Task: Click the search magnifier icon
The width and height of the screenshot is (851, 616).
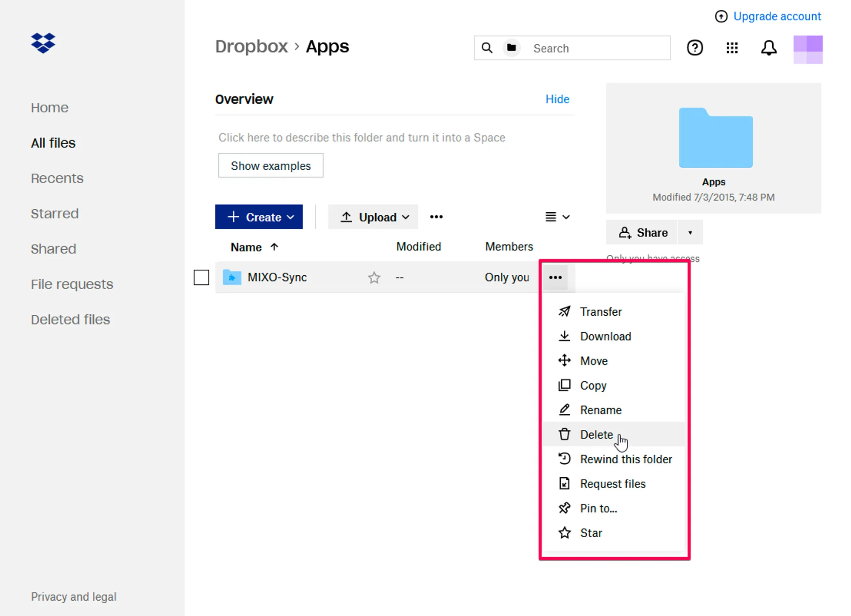Action: [x=487, y=48]
